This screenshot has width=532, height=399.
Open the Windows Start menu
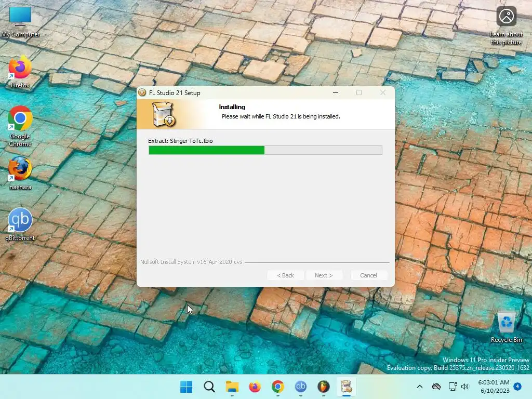187,387
